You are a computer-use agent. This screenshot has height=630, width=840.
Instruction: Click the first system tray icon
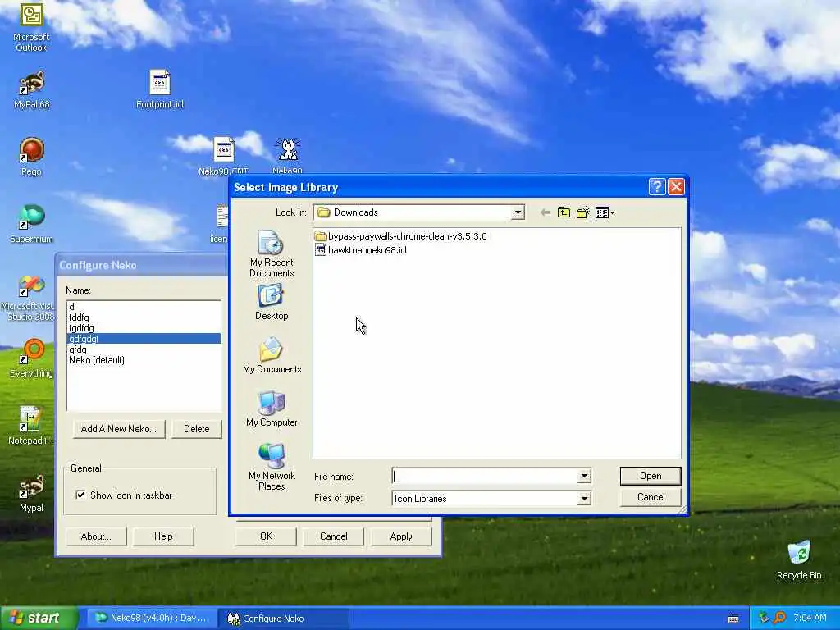pos(764,619)
